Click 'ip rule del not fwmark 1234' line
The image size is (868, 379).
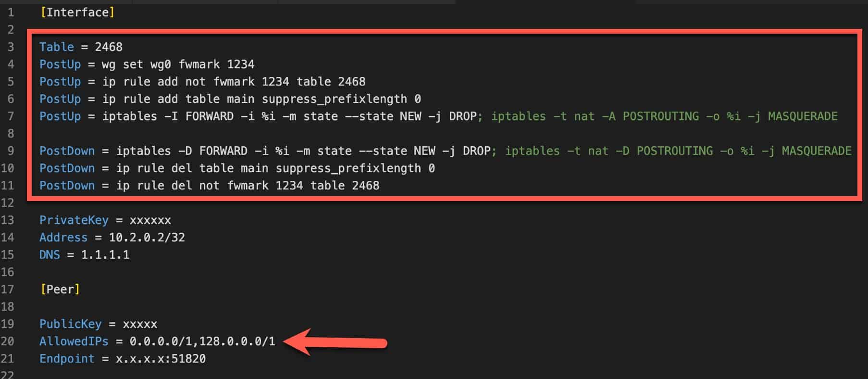(x=209, y=186)
